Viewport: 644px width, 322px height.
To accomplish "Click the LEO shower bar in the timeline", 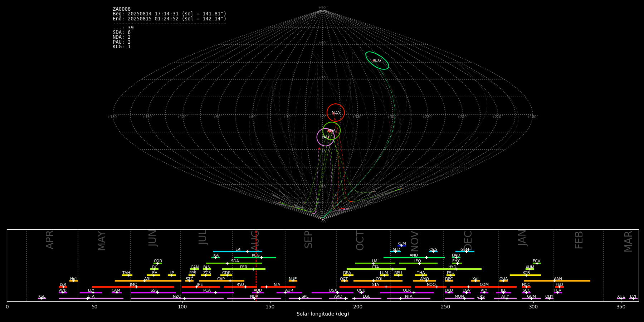I will coord(418,263).
